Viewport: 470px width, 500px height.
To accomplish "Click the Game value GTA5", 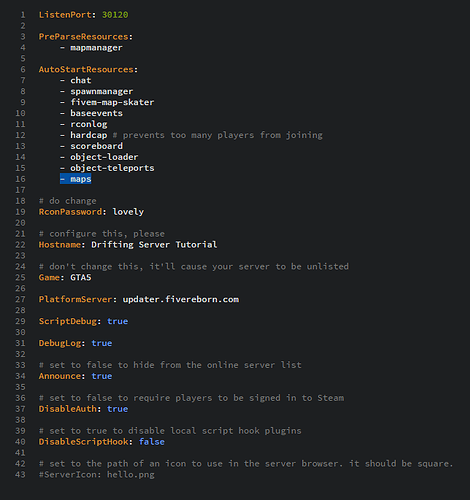I will [81, 278].
